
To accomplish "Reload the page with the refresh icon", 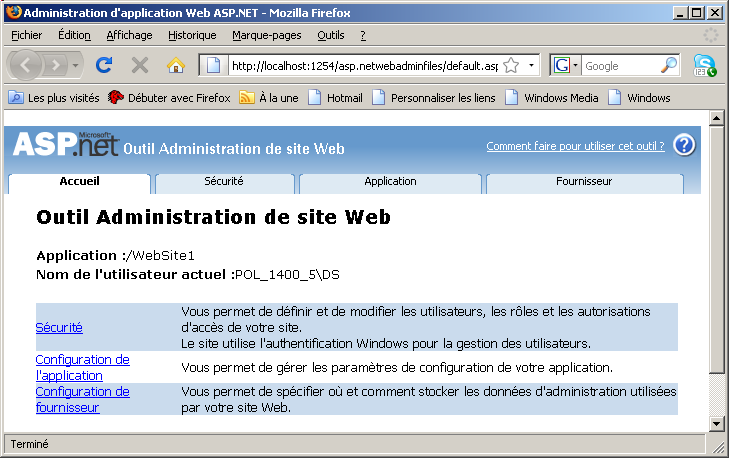I will (103, 65).
